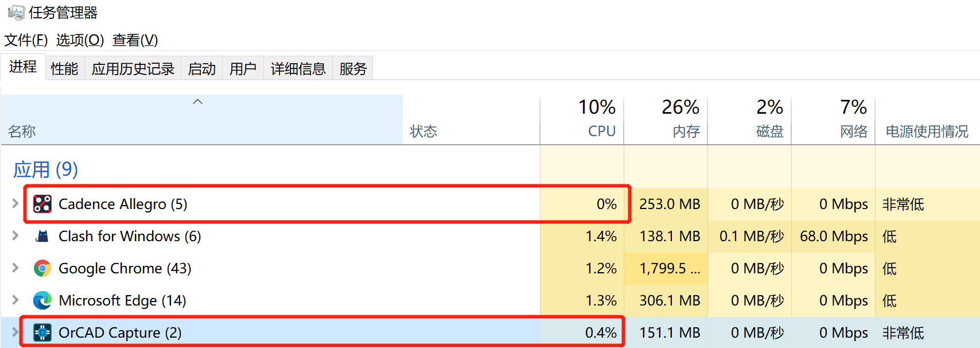980x348 pixels.
Task: Click the Google Chrome icon
Action: click(42, 268)
